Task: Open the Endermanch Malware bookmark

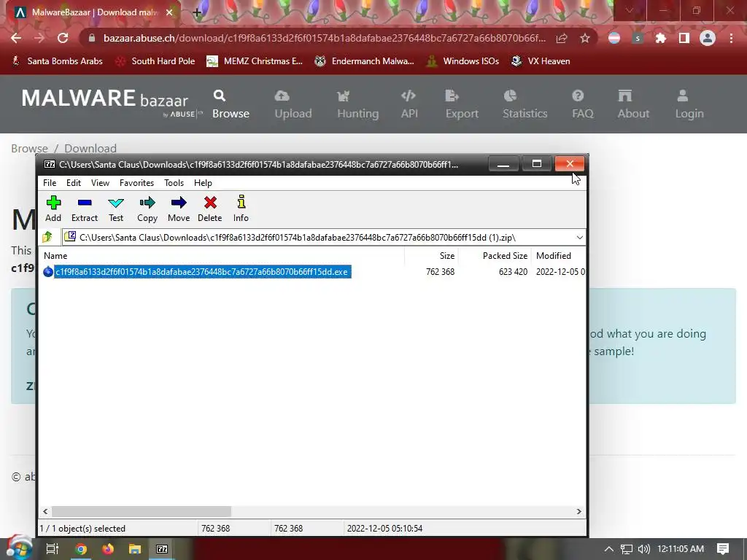Action: (365, 61)
